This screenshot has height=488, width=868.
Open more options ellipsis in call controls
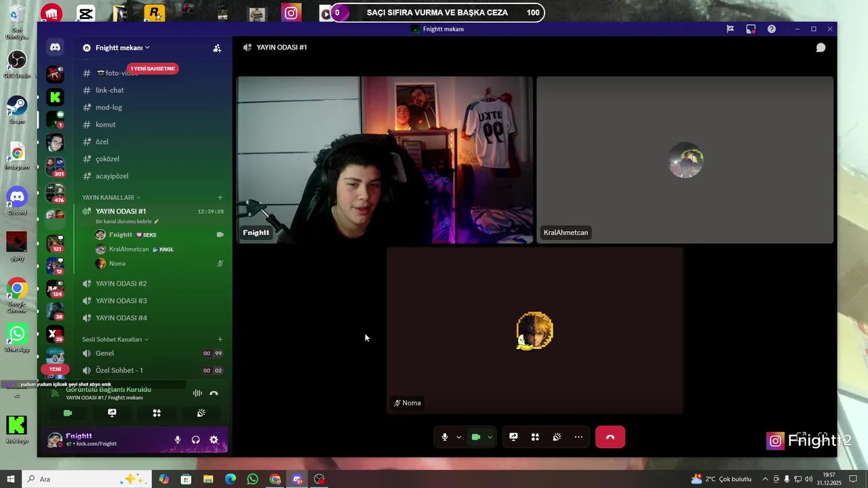pos(578,437)
